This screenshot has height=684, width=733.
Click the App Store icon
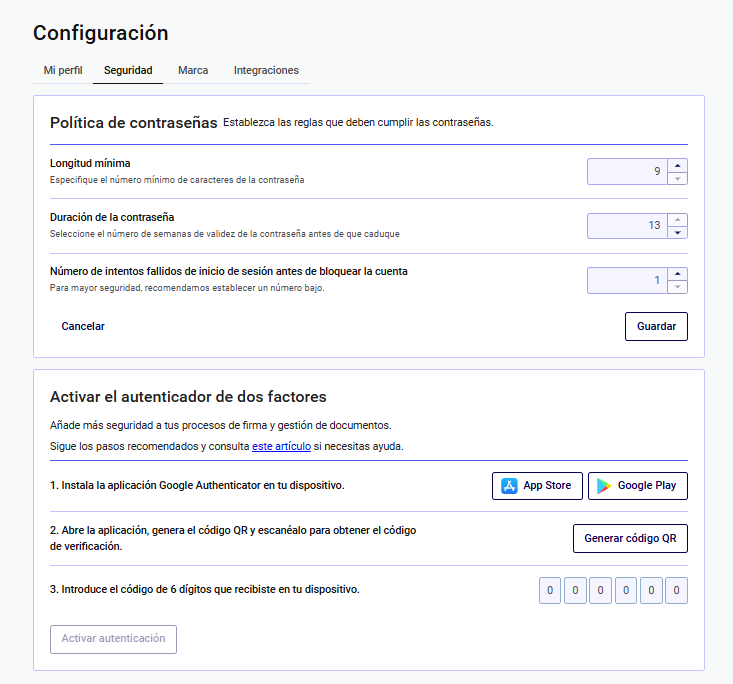click(x=510, y=486)
